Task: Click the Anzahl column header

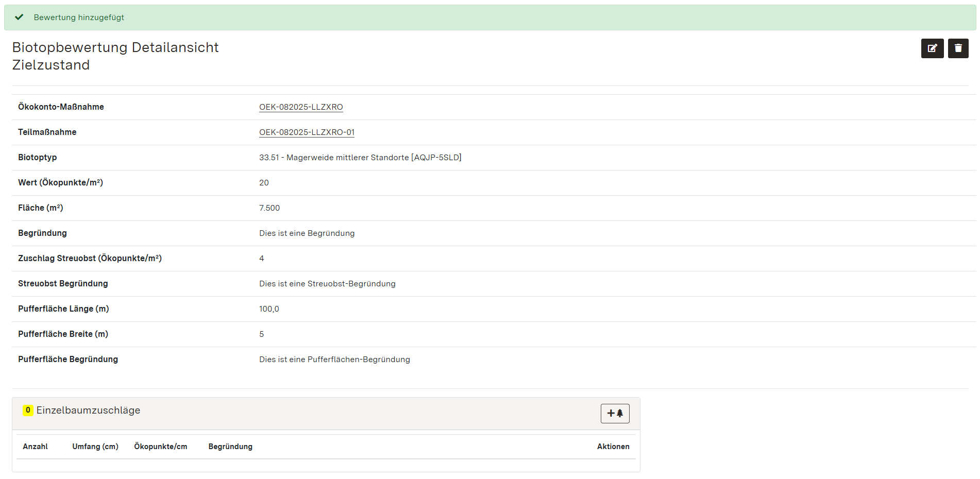Action: click(35, 447)
